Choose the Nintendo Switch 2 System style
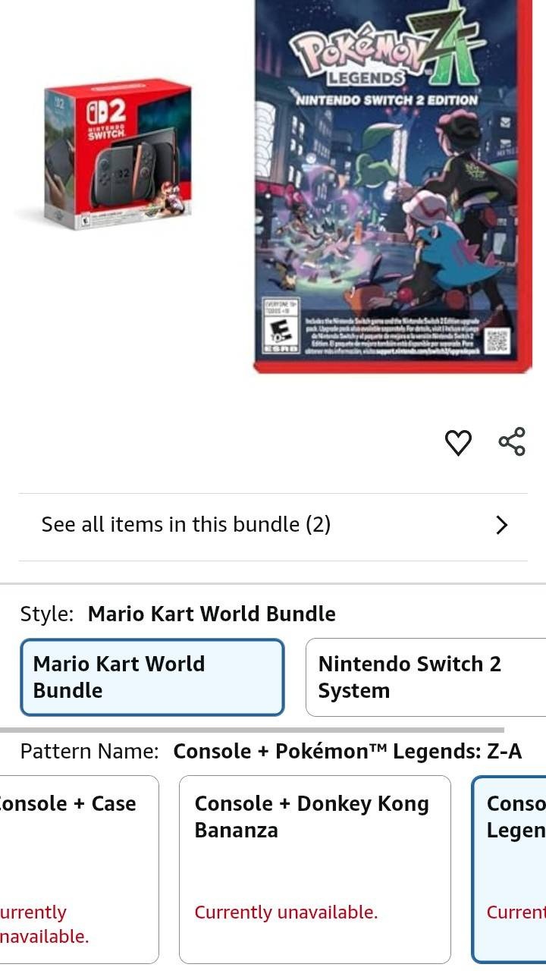546x980 pixels. pyautogui.click(x=426, y=677)
